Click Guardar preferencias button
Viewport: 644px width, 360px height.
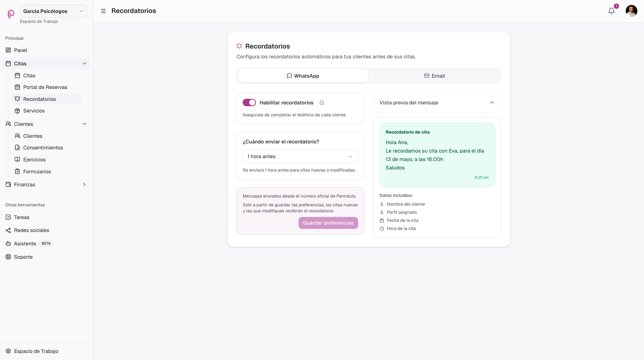[328, 223]
